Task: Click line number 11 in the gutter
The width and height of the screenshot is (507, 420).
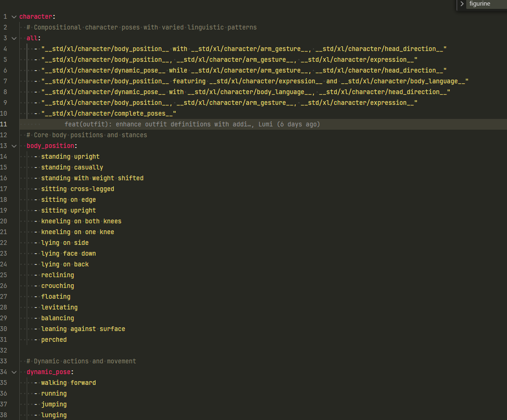Action: tap(4, 125)
